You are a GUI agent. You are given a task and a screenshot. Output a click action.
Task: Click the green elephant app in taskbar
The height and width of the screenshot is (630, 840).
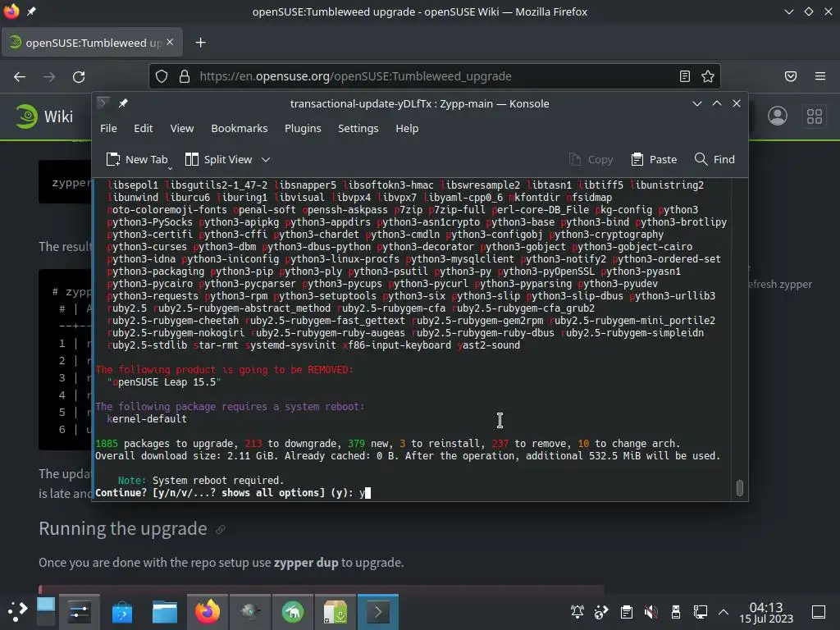click(293, 611)
